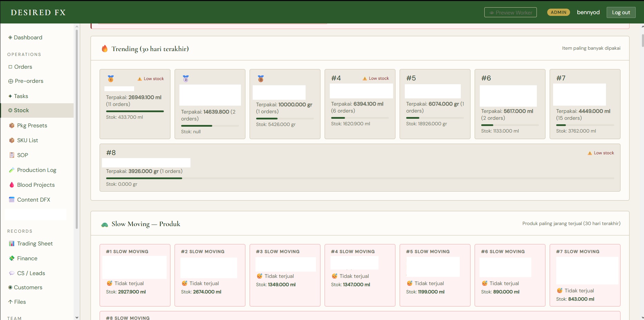The height and width of the screenshot is (320, 644).
Task: Click the Production Log test-tube icon
Action: pos(12,170)
